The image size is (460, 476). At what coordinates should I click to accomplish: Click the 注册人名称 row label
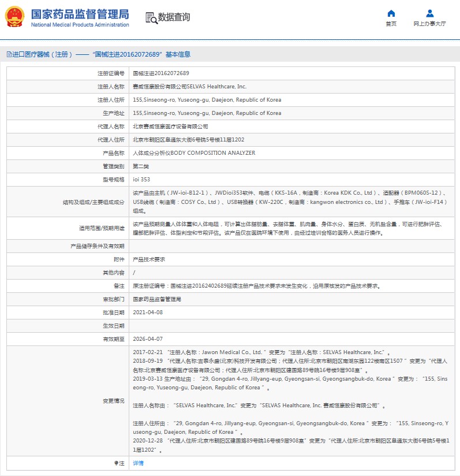tap(111, 87)
